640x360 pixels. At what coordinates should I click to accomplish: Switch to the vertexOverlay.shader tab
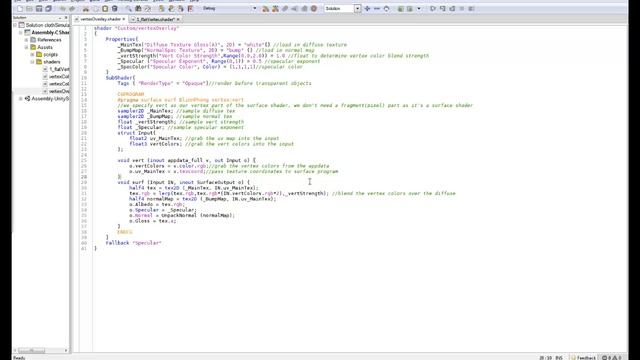click(100, 19)
